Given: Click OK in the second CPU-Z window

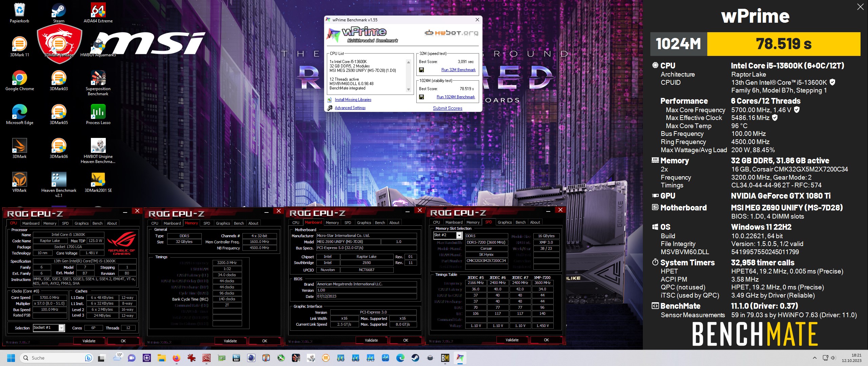Looking at the screenshot, I should (264, 341).
